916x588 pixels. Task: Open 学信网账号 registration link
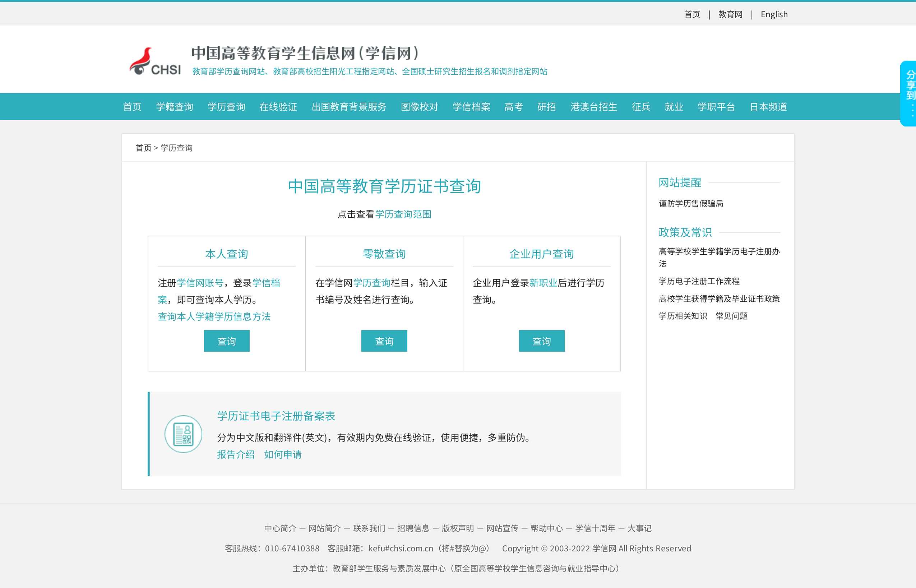pos(200,283)
